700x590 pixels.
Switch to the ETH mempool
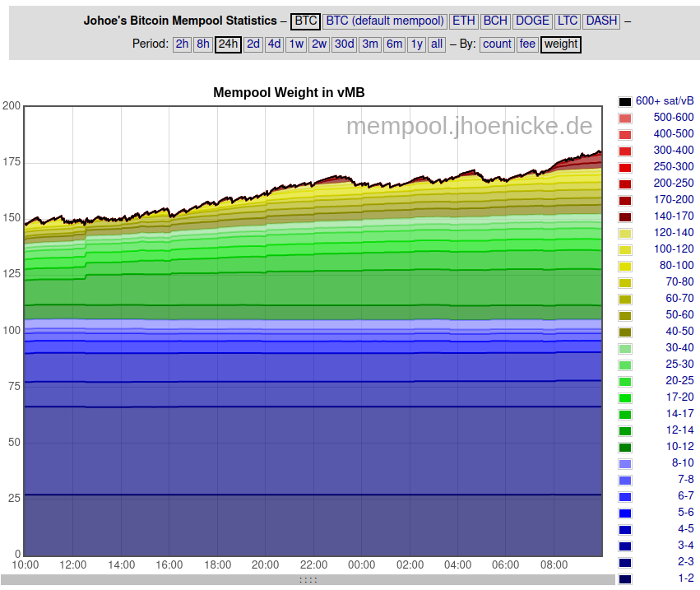[464, 21]
